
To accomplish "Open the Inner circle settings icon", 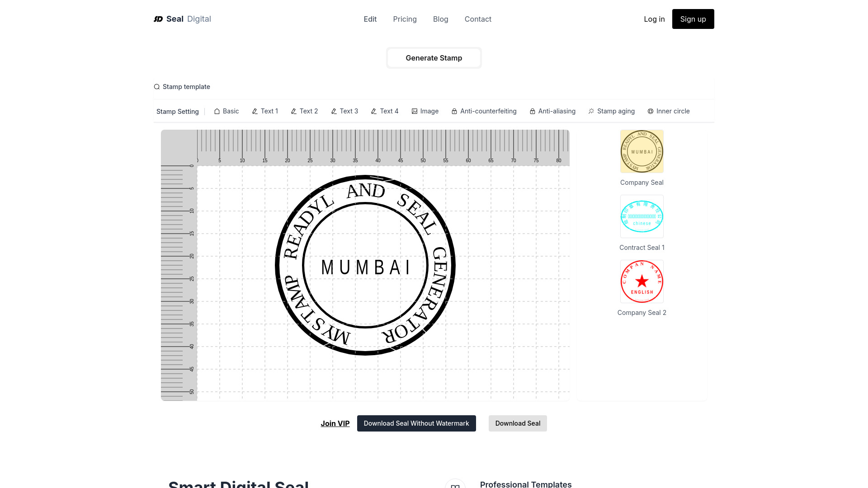I will 650,111.
